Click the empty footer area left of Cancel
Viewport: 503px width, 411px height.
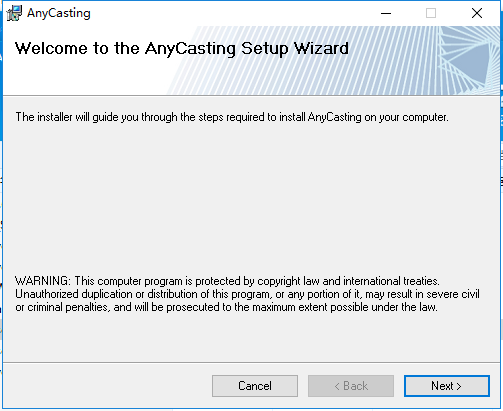coord(107,386)
